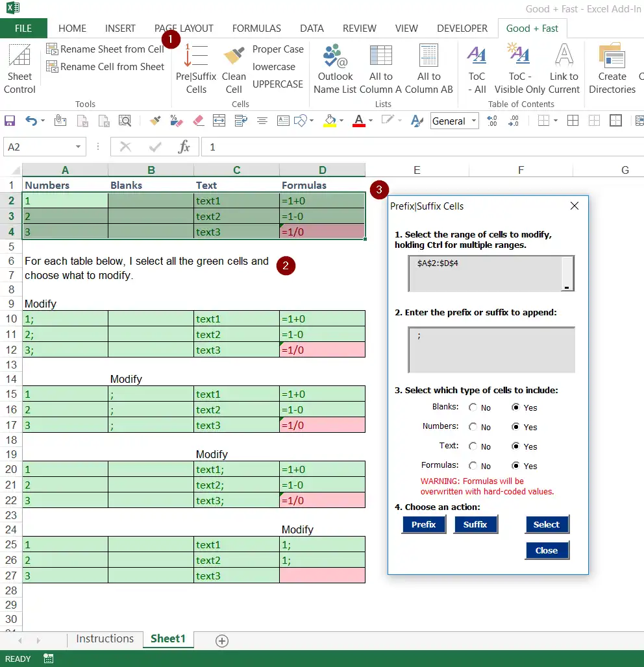Viewport: 644px width, 667px height.
Task: Collapse the range selector RefEdit button
Action: (567, 274)
